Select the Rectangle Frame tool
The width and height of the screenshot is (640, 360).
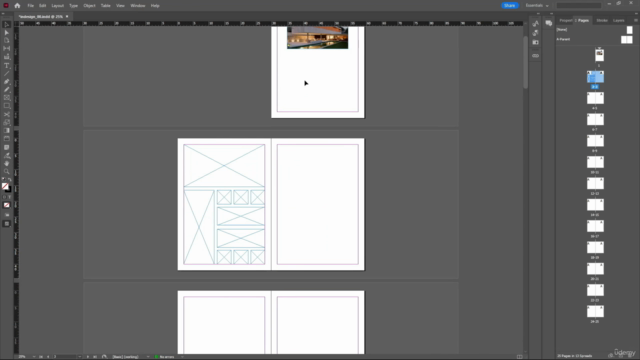pyautogui.click(x=7, y=98)
